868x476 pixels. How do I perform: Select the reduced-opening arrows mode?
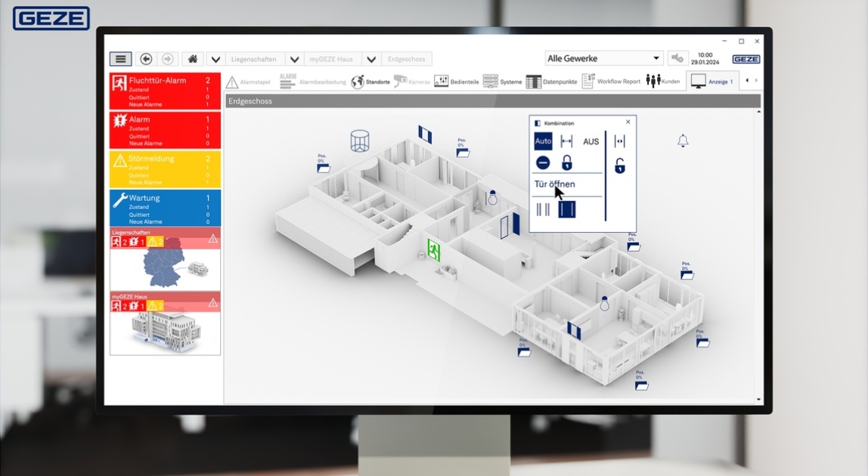[x=619, y=142]
